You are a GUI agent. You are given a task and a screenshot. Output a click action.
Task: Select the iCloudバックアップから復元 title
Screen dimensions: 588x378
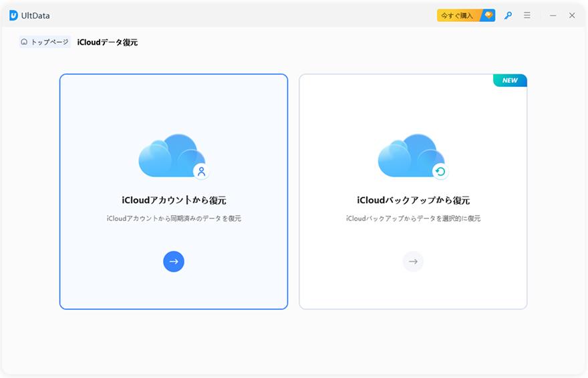(413, 200)
